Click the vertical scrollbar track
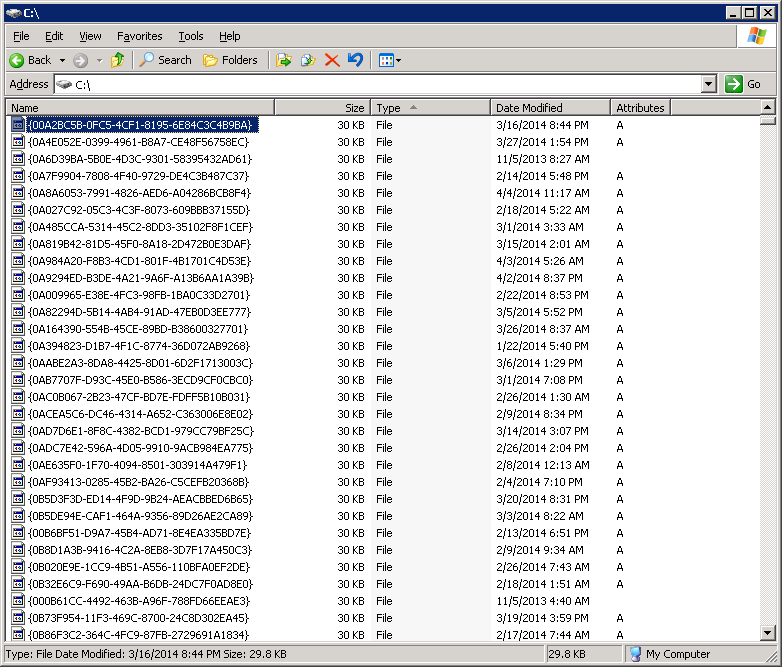 [x=768, y=374]
